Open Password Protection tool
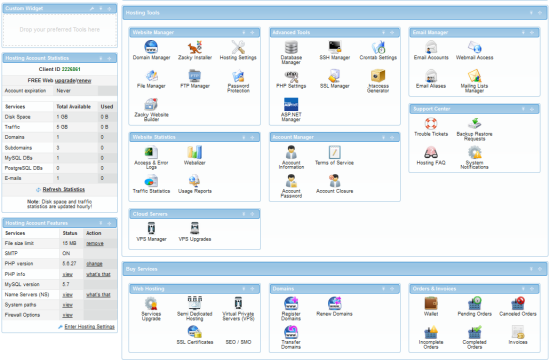 [x=238, y=81]
